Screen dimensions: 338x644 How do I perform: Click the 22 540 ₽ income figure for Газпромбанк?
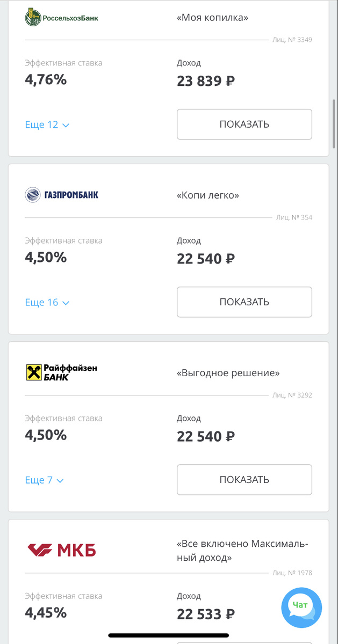point(206,258)
